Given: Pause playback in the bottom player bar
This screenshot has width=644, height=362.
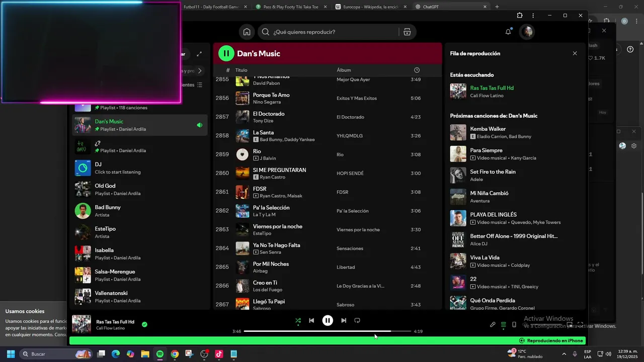Looking at the screenshot, I should coord(328,320).
